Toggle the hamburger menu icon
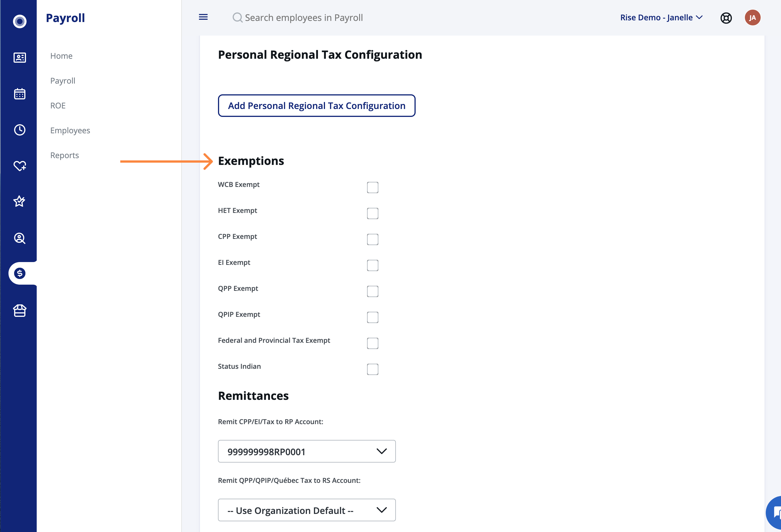 [x=203, y=17]
